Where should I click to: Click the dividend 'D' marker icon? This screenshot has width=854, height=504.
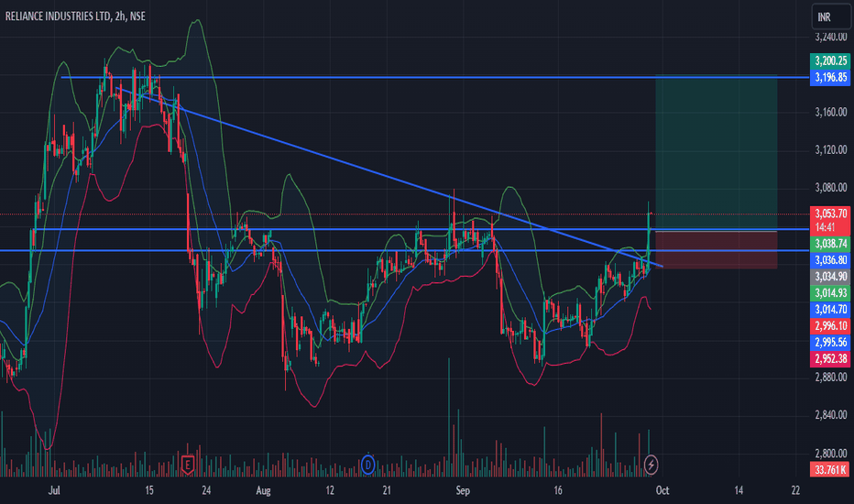coord(368,465)
